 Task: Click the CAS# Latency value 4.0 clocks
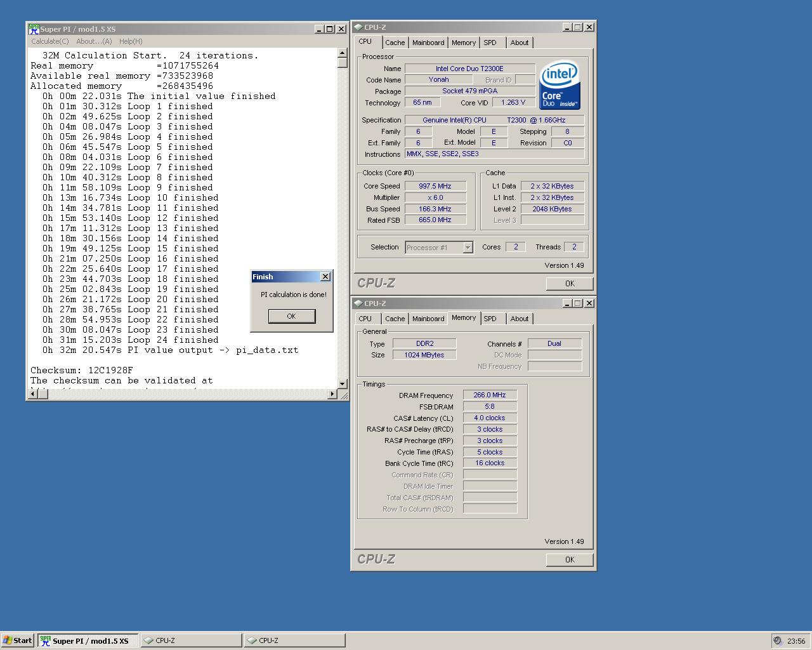[490, 418]
